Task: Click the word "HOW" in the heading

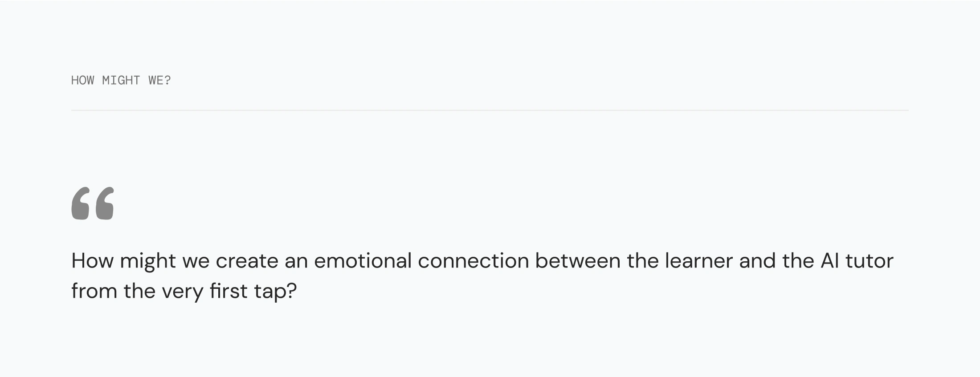Action: coord(82,81)
